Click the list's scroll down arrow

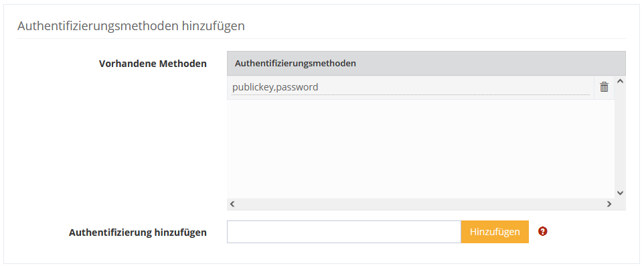click(620, 192)
